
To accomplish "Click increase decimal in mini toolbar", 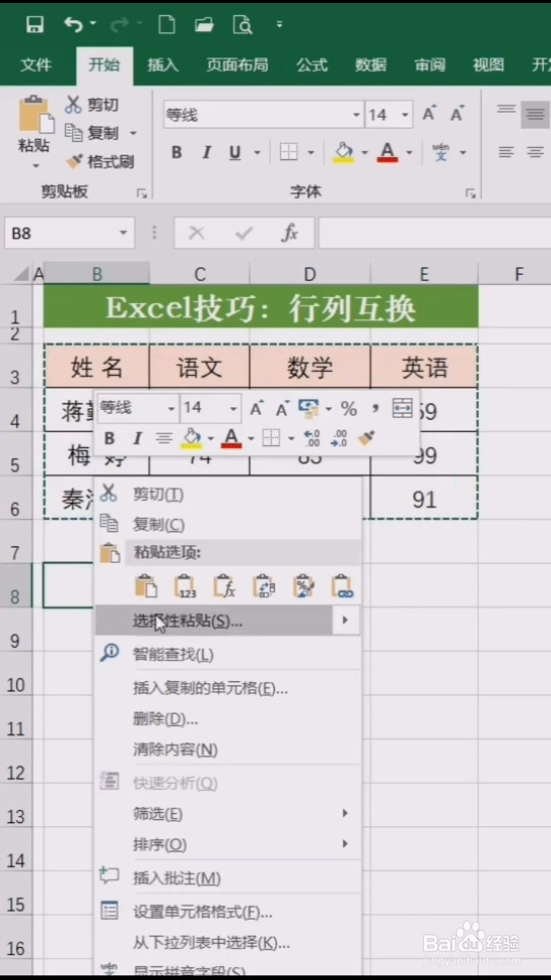I will 311,438.
